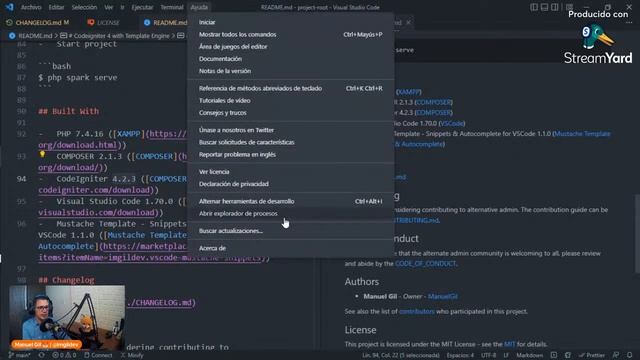Close the preview tab with its X icon

coord(408,22)
